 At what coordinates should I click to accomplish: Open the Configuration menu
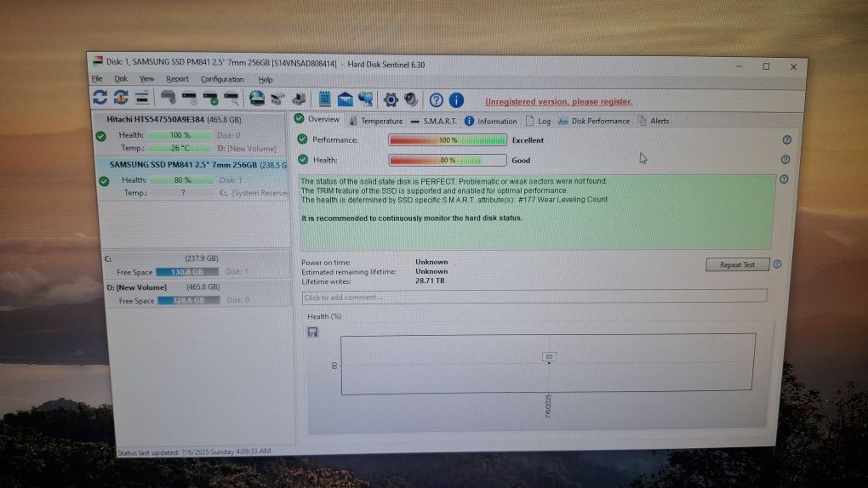(x=222, y=79)
